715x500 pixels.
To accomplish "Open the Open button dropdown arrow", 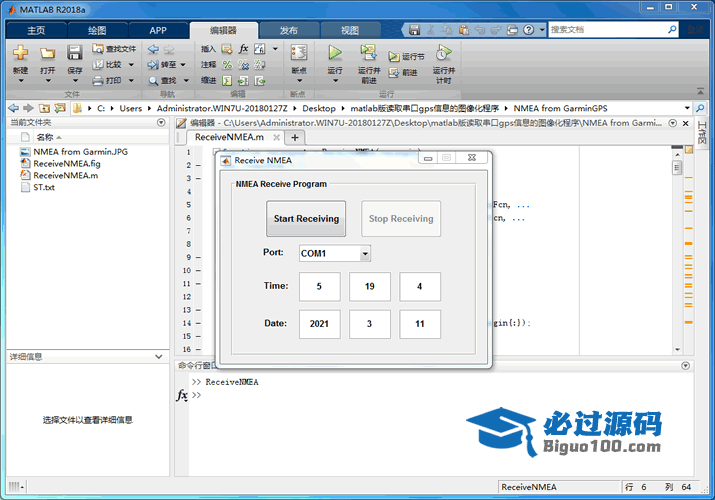I will click(x=48, y=81).
